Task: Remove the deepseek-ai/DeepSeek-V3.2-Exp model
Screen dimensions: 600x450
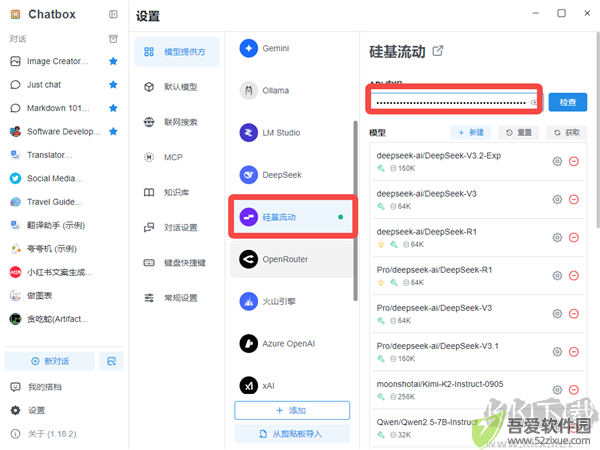Action: pos(574,161)
